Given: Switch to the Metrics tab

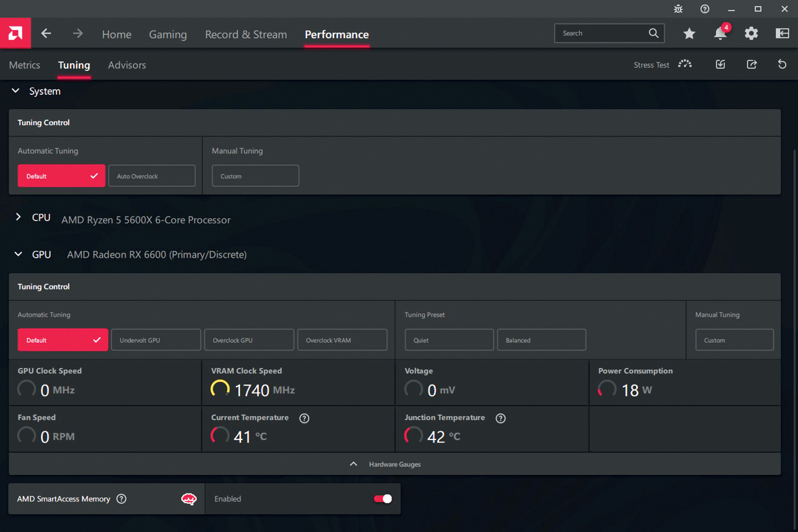Looking at the screenshot, I should (x=24, y=65).
